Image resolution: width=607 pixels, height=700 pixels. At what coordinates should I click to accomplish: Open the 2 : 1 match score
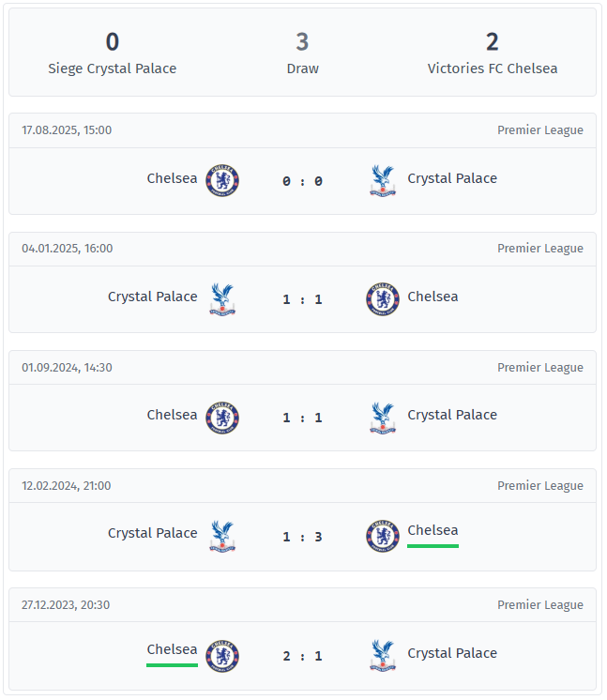click(x=302, y=656)
